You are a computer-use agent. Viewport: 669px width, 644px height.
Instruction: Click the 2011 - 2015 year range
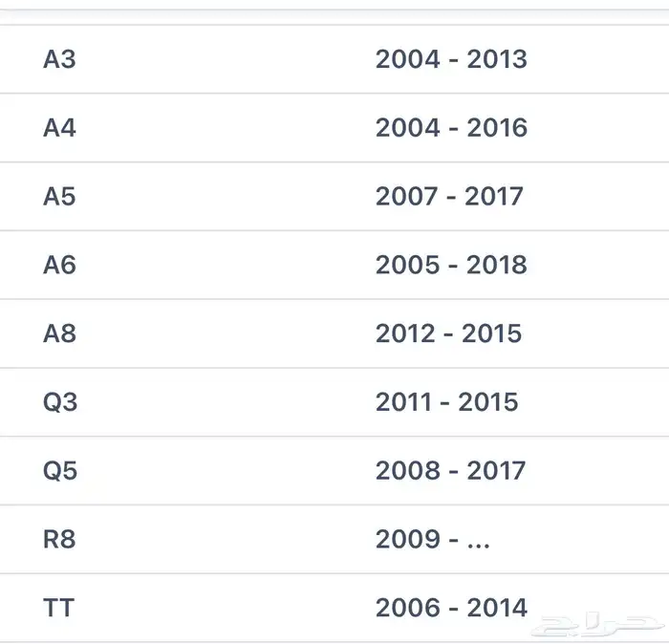[x=446, y=402]
